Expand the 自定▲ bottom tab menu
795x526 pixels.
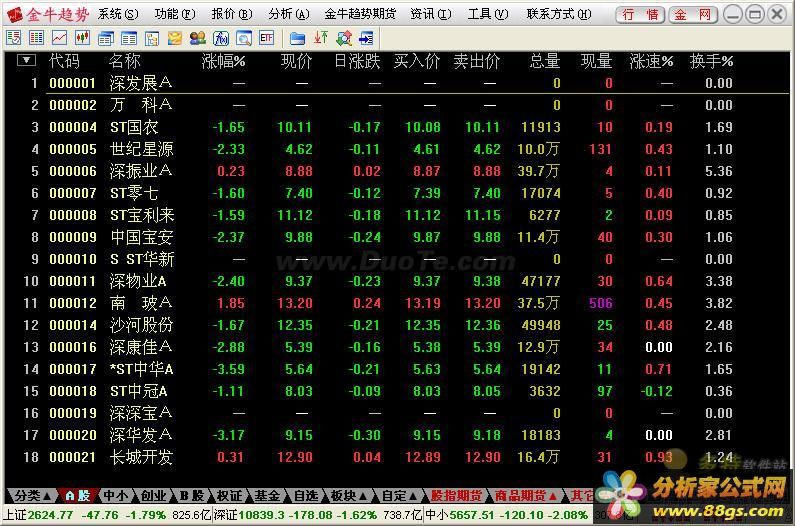400,495
